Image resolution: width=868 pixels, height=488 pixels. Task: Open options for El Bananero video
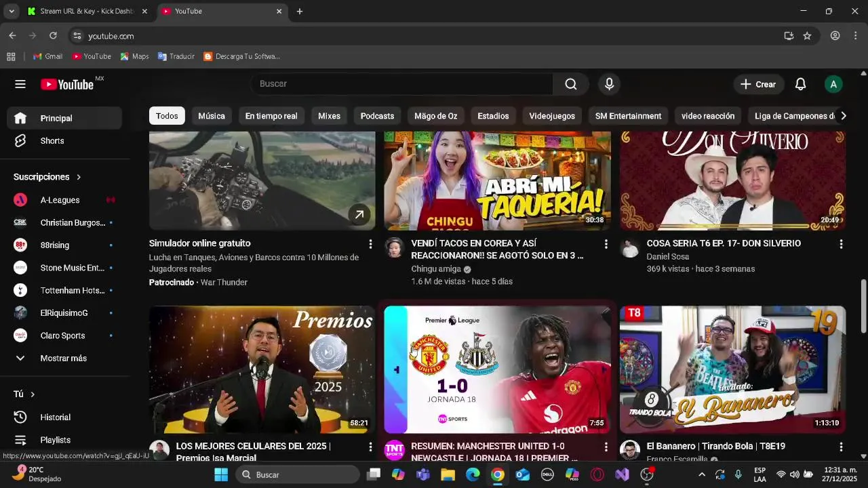point(841,447)
